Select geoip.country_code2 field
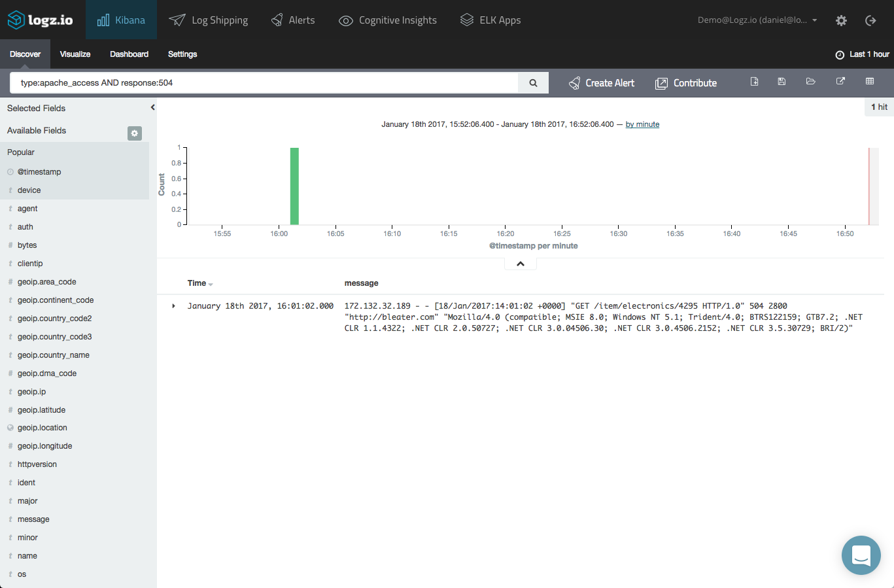This screenshot has width=894, height=588. click(x=55, y=319)
